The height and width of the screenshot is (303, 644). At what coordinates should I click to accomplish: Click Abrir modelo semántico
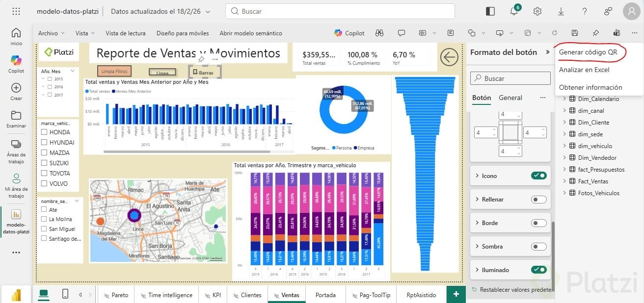point(251,33)
